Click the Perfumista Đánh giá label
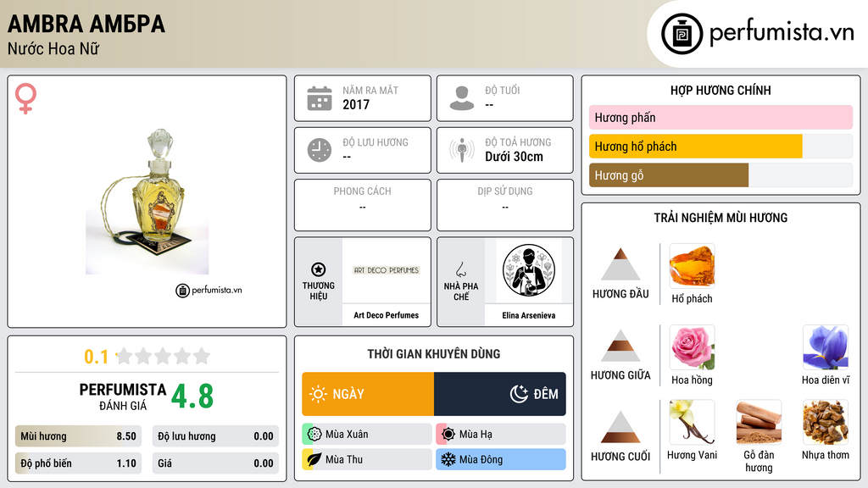 123,396
